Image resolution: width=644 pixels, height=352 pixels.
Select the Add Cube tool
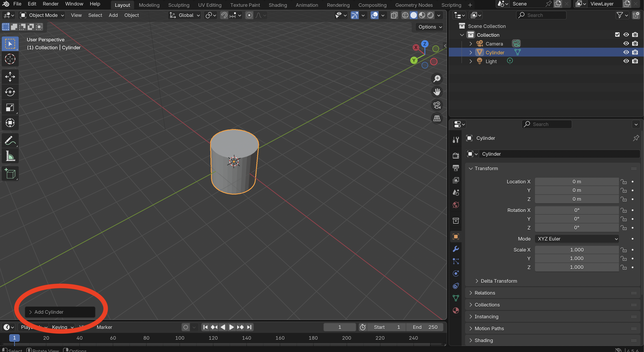tap(10, 173)
